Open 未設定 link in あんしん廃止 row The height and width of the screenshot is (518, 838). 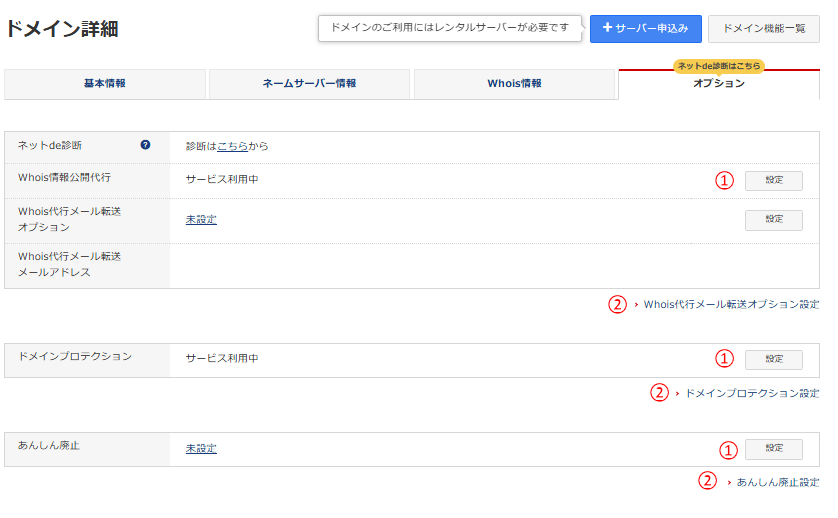[x=201, y=449]
